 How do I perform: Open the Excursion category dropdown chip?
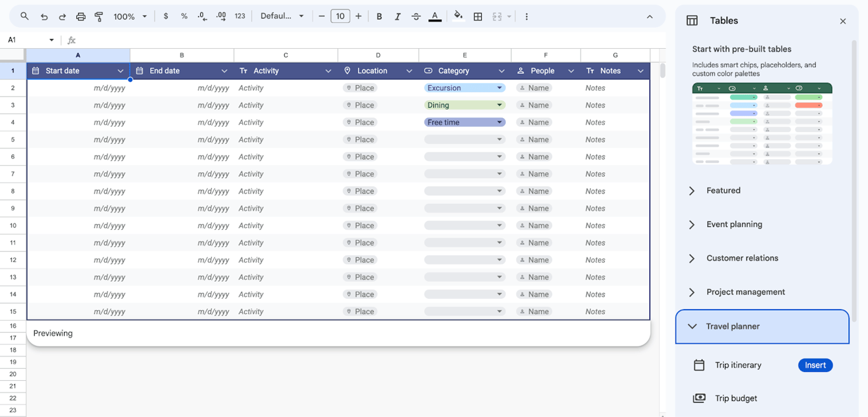tap(465, 88)
